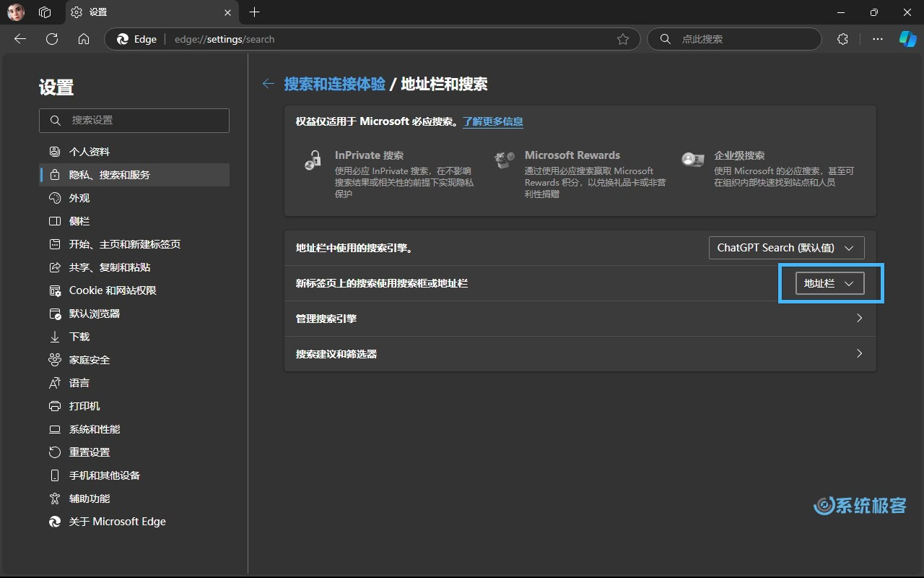Click the Microsoft Rewards heading
924x578 pixels.
coord(572,155)
